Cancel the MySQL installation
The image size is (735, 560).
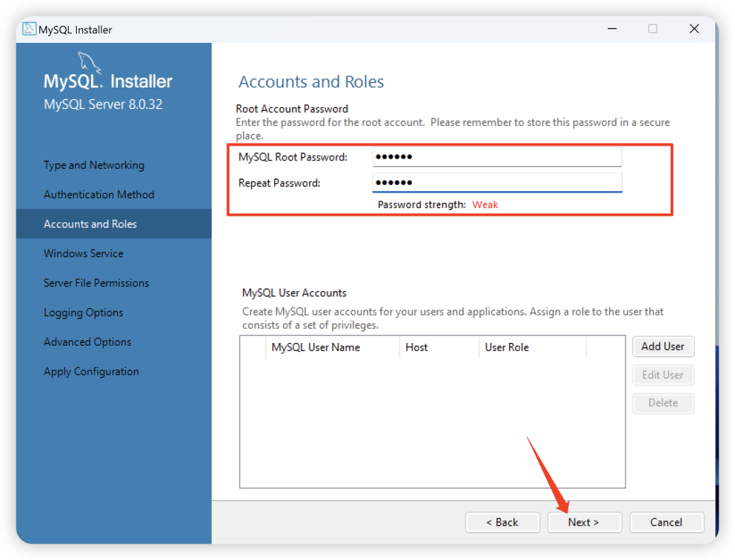click(x=666, y=523)
